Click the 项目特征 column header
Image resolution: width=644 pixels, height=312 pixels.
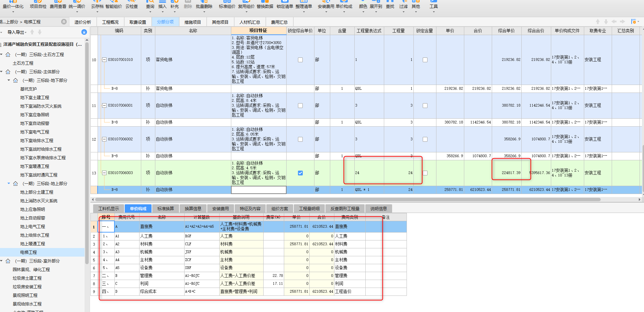point(259,31)
